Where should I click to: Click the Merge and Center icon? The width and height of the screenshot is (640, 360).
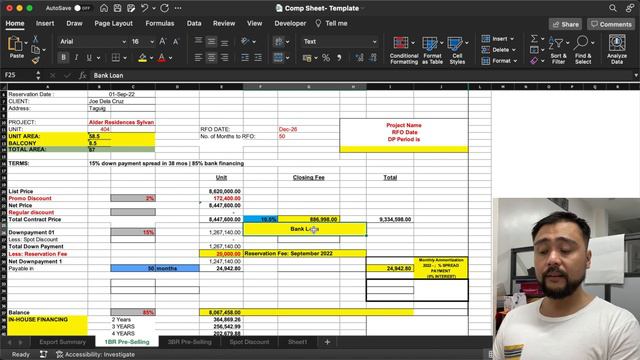tap(279, 58)
